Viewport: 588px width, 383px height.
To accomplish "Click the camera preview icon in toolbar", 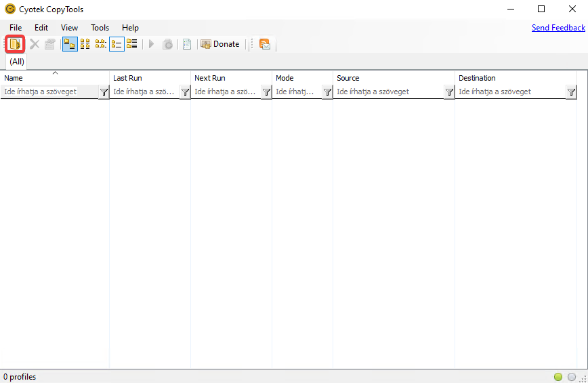I will [167, 44].
